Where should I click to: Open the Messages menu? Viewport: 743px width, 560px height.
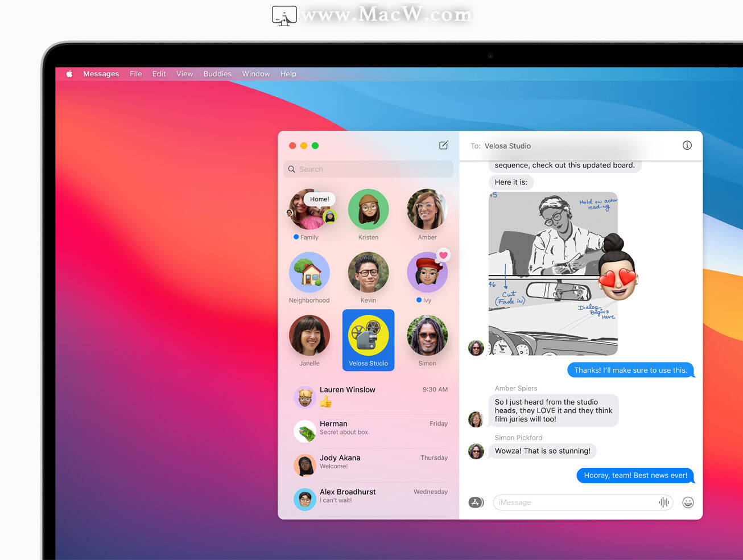pos(101,74)
